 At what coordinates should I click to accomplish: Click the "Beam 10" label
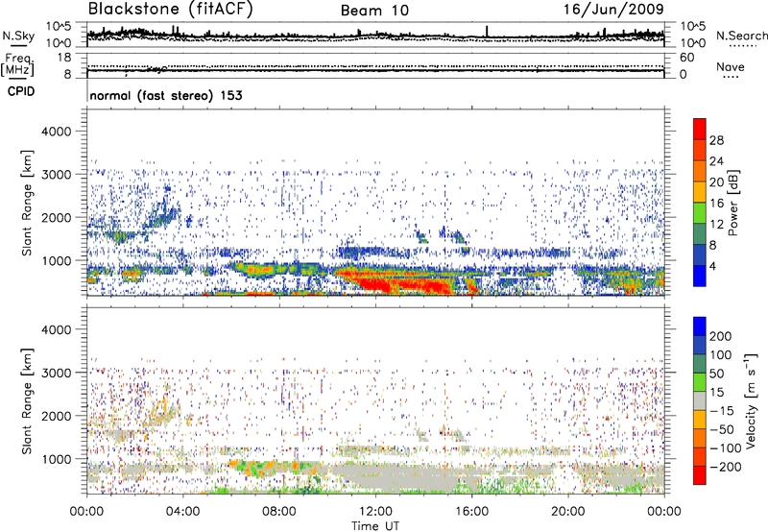[374, 11]
